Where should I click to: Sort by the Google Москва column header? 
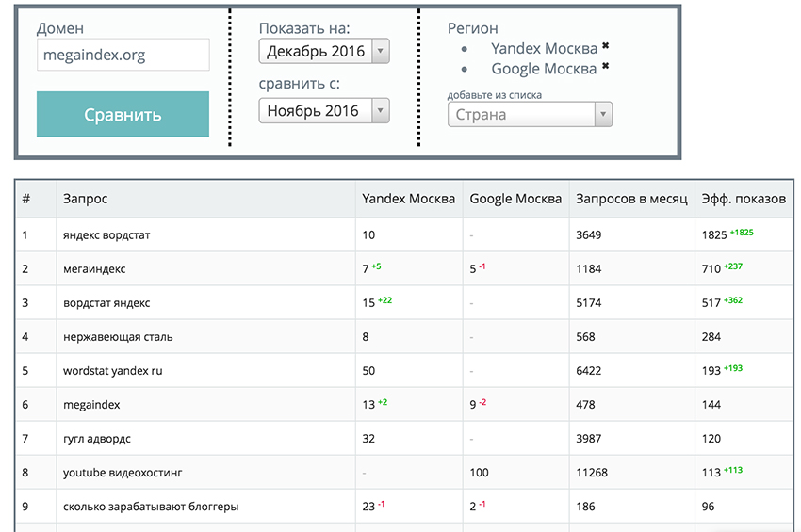tap(515, 199)
